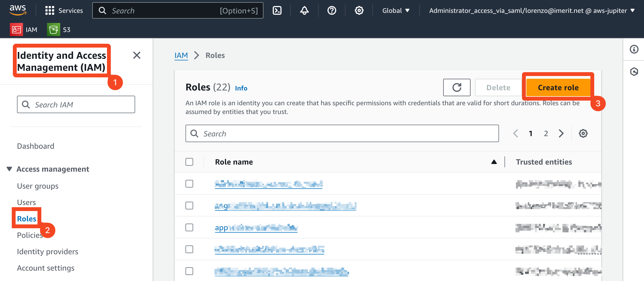The height and width of the screenshot is (281, 644).
Task: Click the Delete button
Action: [x=498, y=87]
